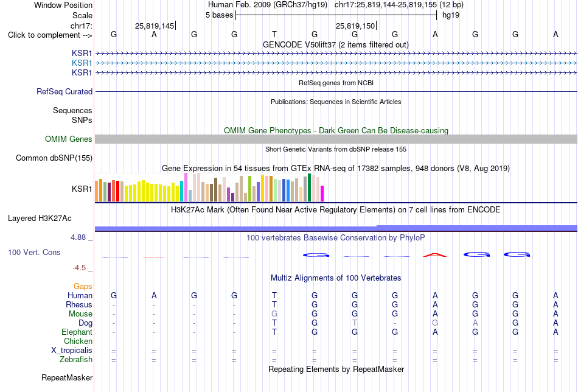Open 'Gene Expression in 54 tissues from GTEx' title
578x392 pixels.
(x=336, y=169)
